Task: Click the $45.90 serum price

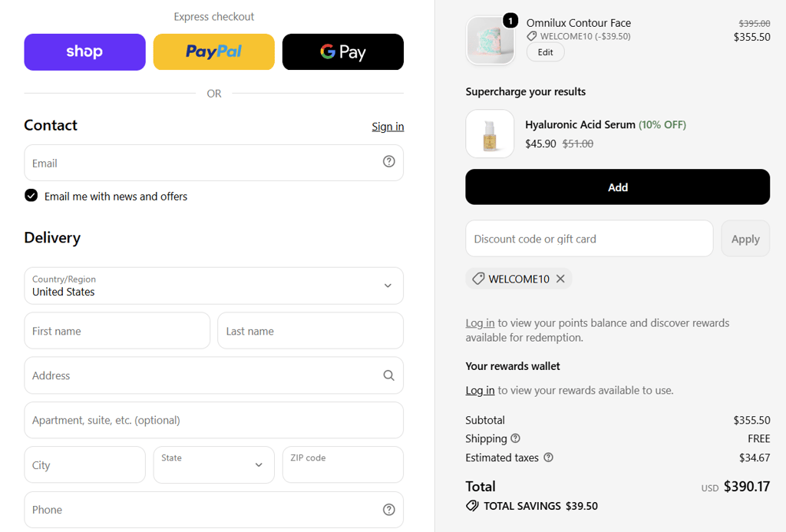Action: (540, 144)
